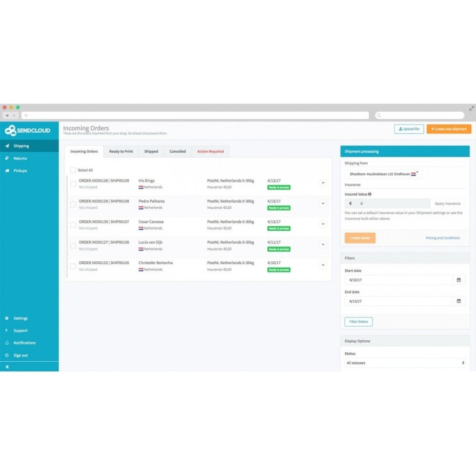Click the Notifications bell icon
Viewport: 476px width, 476px height.
pyautogui.click(x=7, y=343)
